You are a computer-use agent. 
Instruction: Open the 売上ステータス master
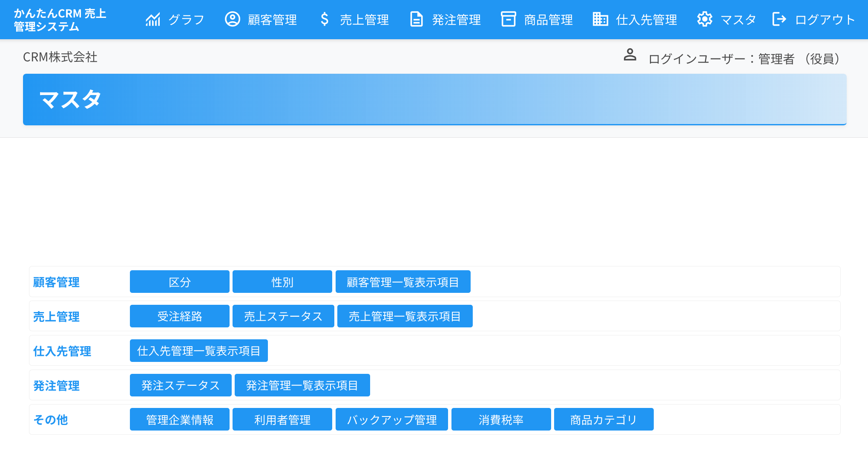click(x=283, y=316)
